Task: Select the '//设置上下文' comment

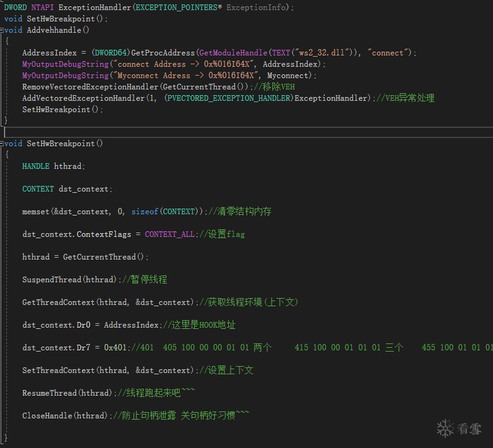Action: [x=226, y=370]
